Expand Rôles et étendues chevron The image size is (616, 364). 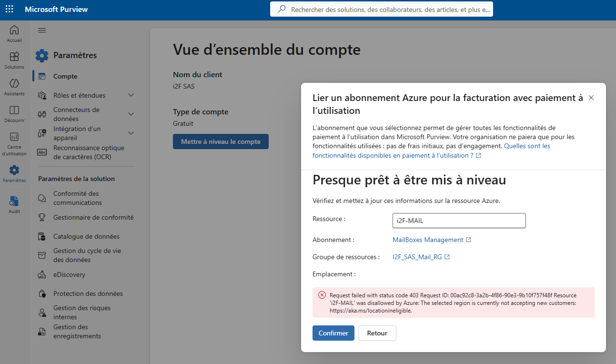coord(131,95)
